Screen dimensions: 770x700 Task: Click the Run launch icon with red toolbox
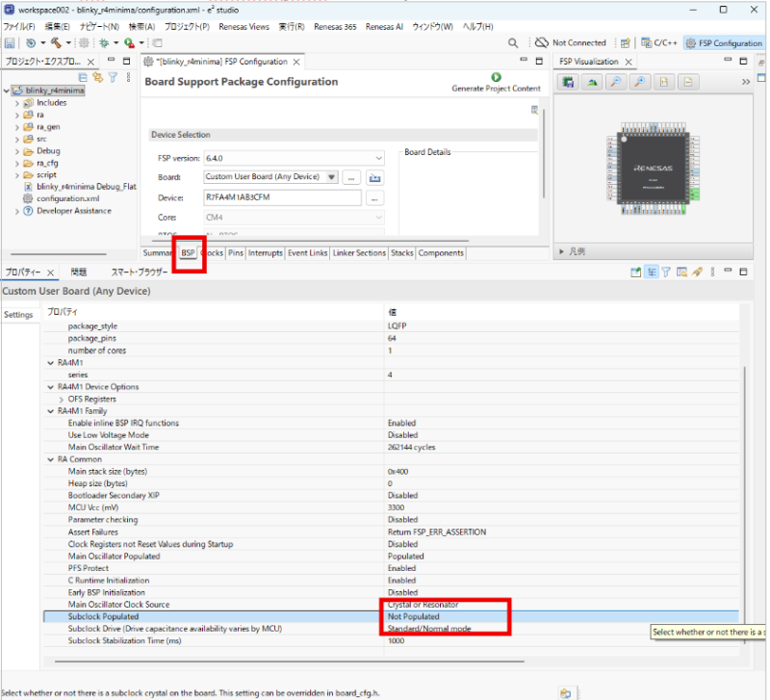point(129,43)
